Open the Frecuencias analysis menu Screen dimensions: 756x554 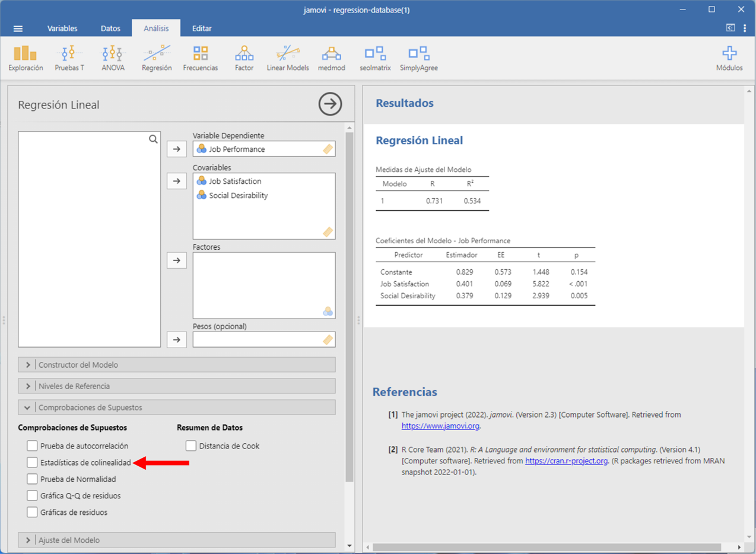point(200,58)
